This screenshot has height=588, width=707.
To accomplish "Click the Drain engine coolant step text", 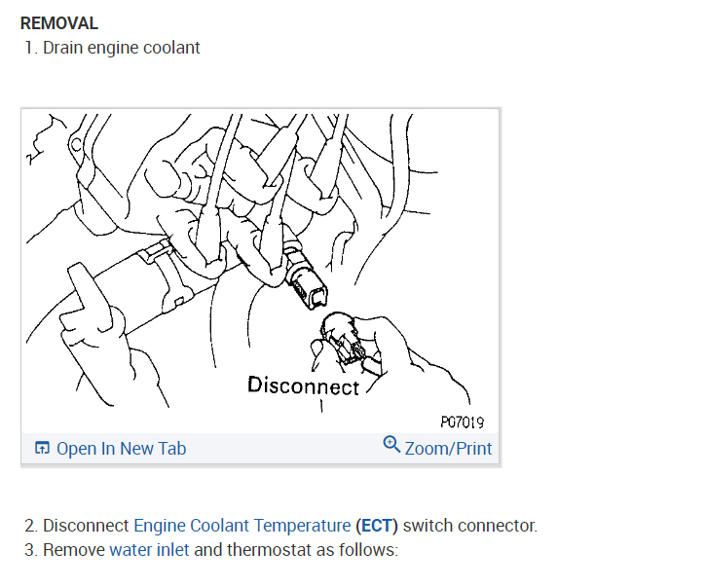I will (122, 48).
